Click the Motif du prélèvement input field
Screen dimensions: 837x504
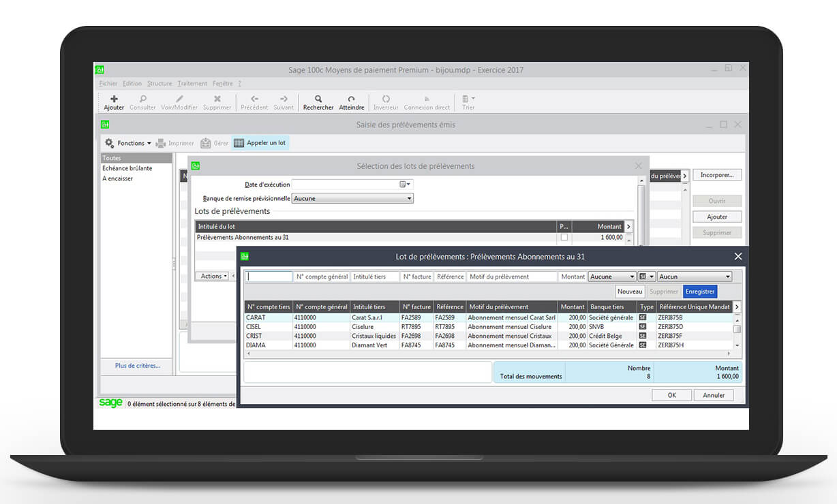pyautogui.click(x=512, y=277)
